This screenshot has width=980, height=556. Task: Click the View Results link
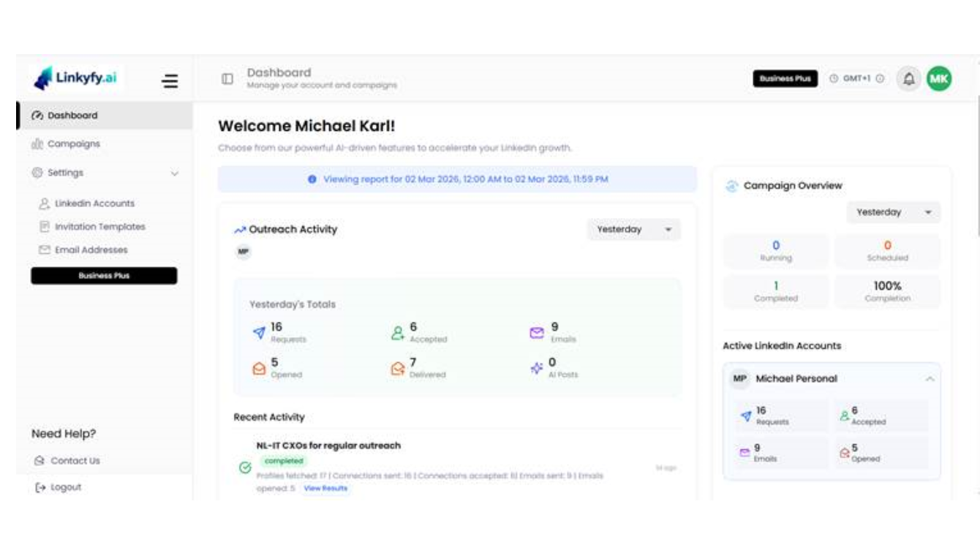(x=325, y=488)
